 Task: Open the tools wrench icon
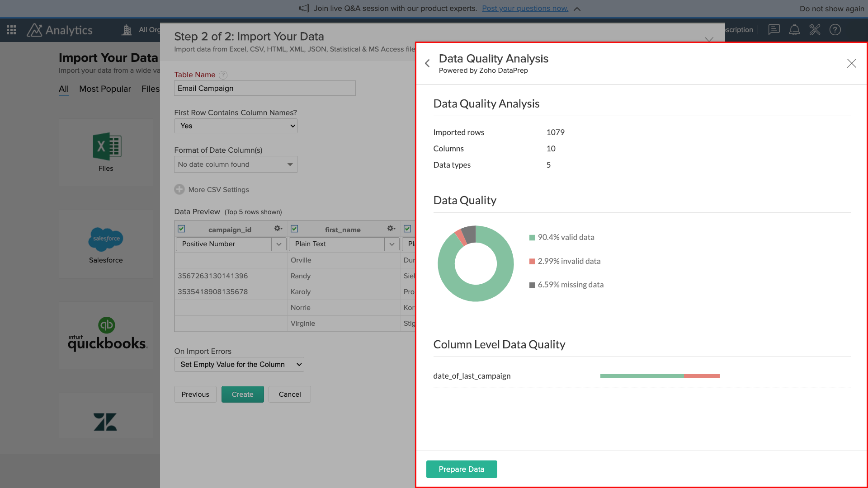coord(815,30)
